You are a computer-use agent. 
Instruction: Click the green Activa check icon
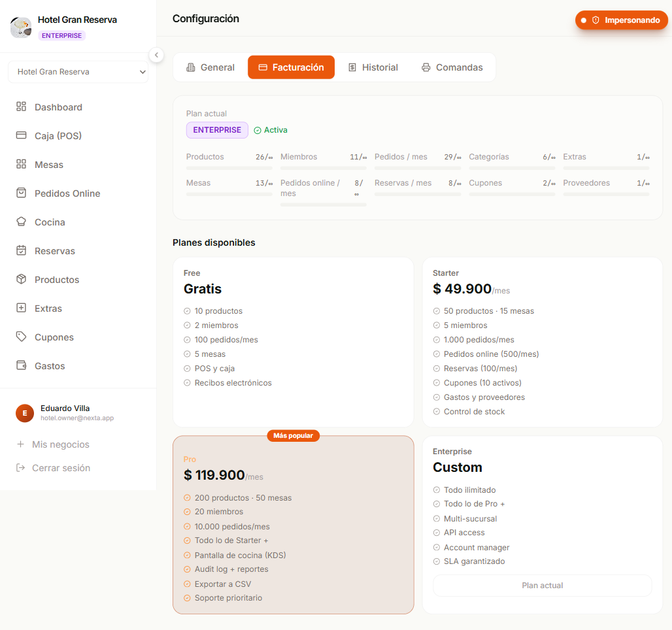258,130
